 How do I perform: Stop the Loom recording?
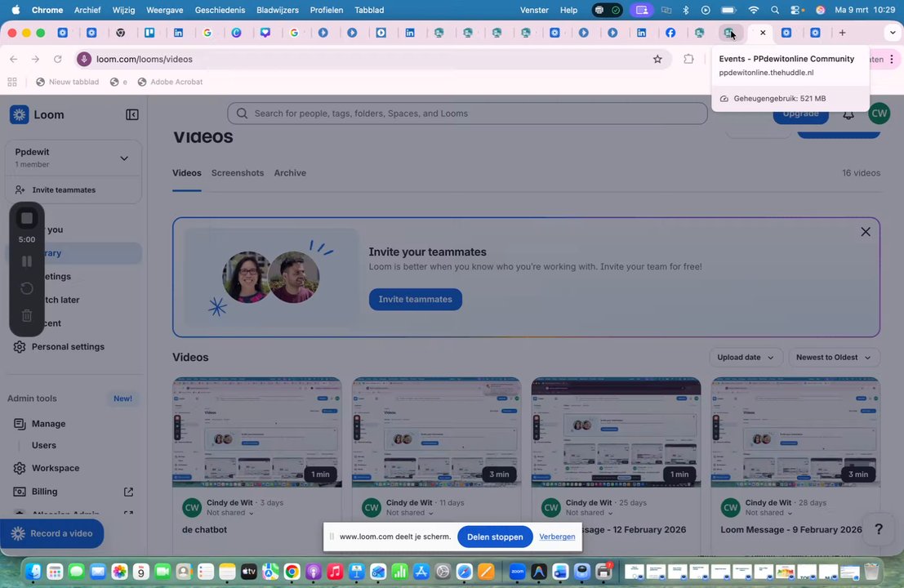click(26, 219)
